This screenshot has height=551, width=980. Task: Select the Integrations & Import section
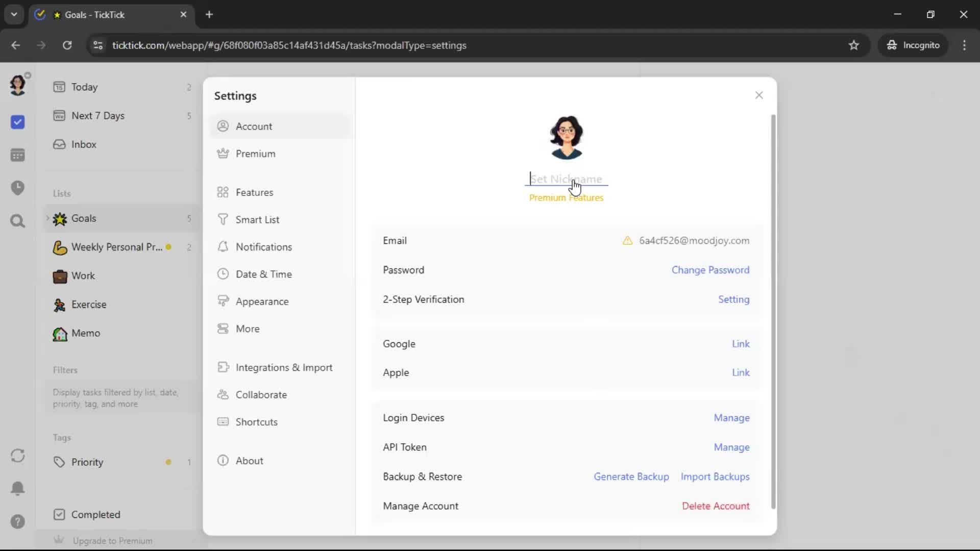(x=283, y=368)
